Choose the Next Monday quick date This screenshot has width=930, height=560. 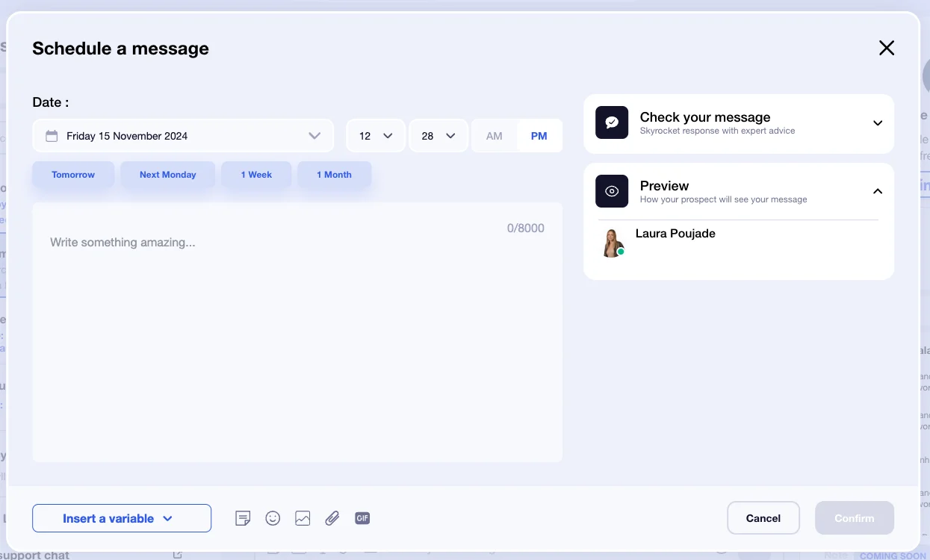pyautogui.click(x=168, y=175)
